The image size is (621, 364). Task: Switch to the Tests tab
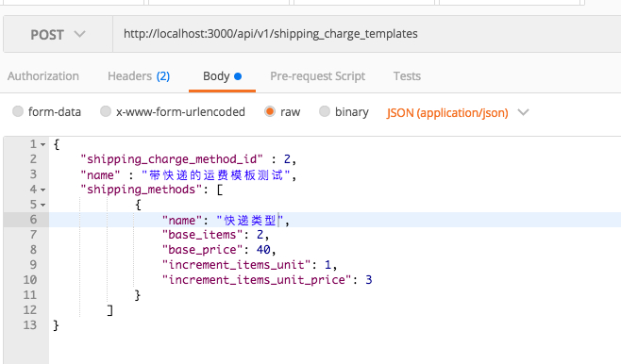pyautogui.click(x=407, y=76)
